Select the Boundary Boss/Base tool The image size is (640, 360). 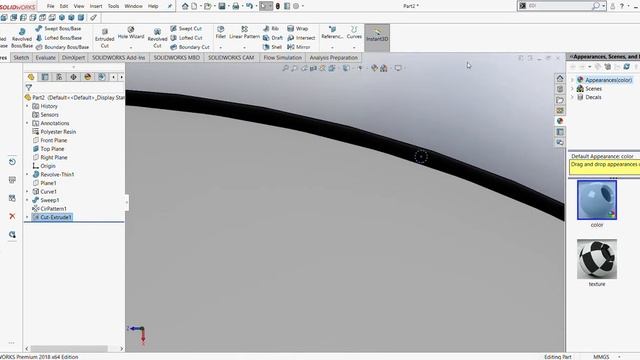click(62, 47)
